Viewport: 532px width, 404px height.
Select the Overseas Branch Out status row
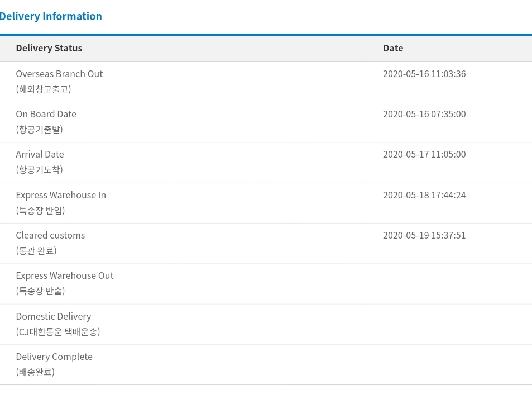tap(59, 74)
